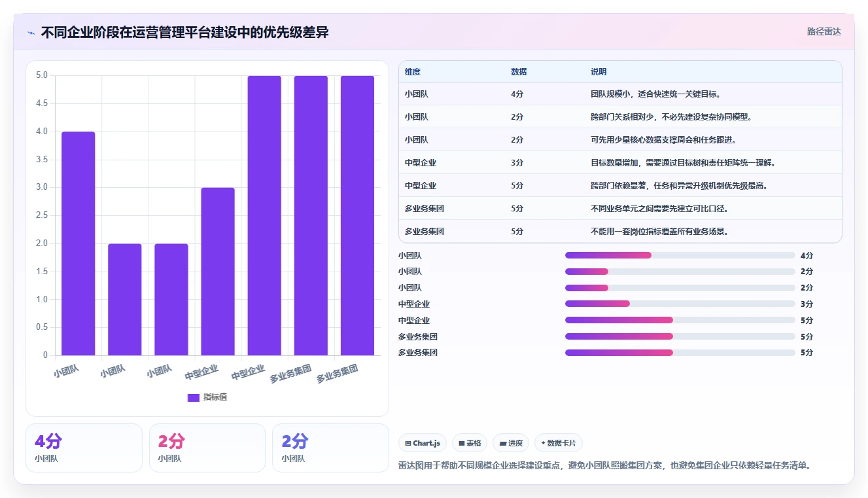Click the 3.5 tick label on the y-axis
The width and height of the screenshot is (868, 498).
point(42,160)
